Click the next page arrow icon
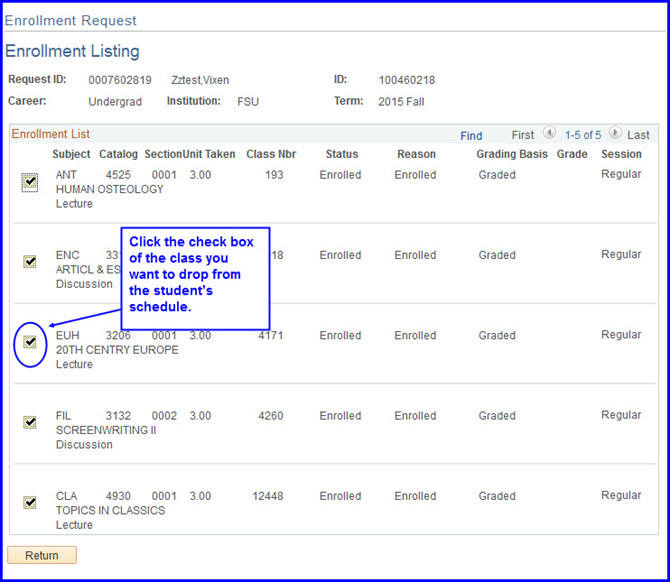 tap(615, 134)
